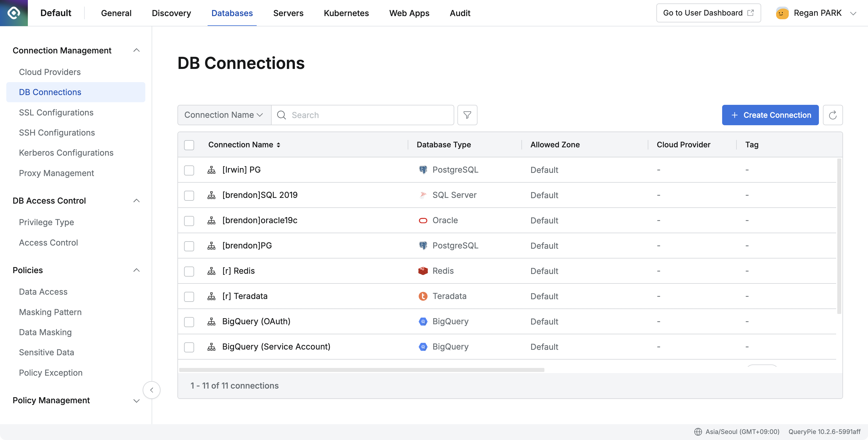This screenshot has width=868, height=440.
Task: Open the search filter options
Action: (x=467, y=115)
